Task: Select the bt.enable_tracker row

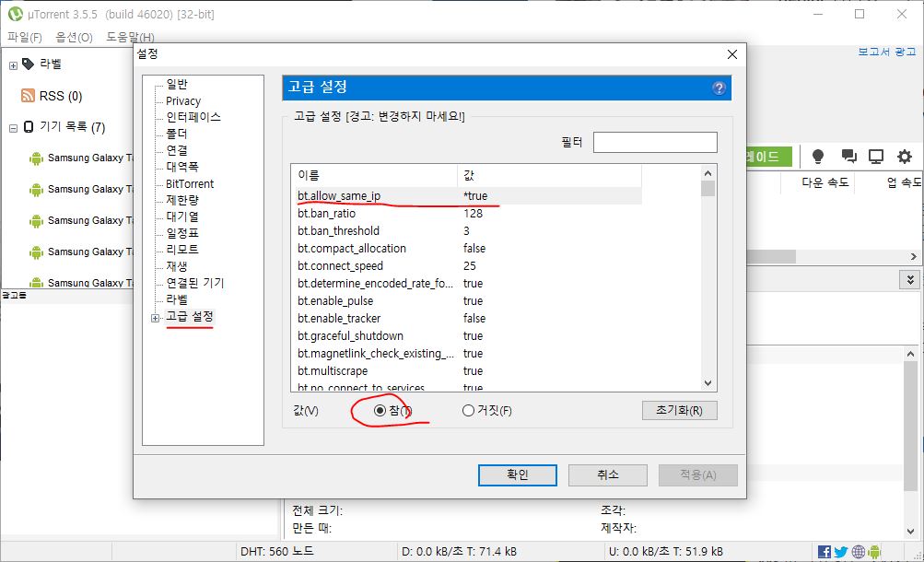Action: point(467,318)
